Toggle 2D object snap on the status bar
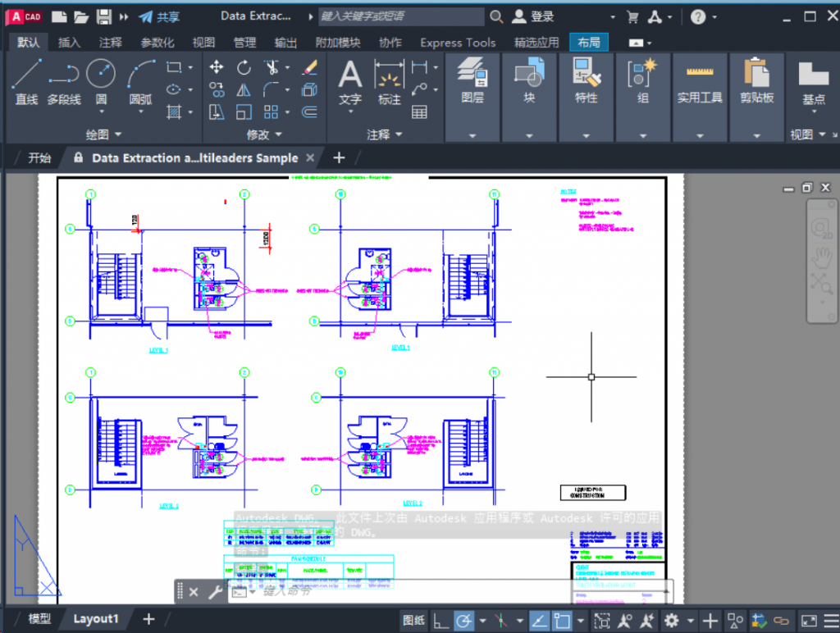 563,621
